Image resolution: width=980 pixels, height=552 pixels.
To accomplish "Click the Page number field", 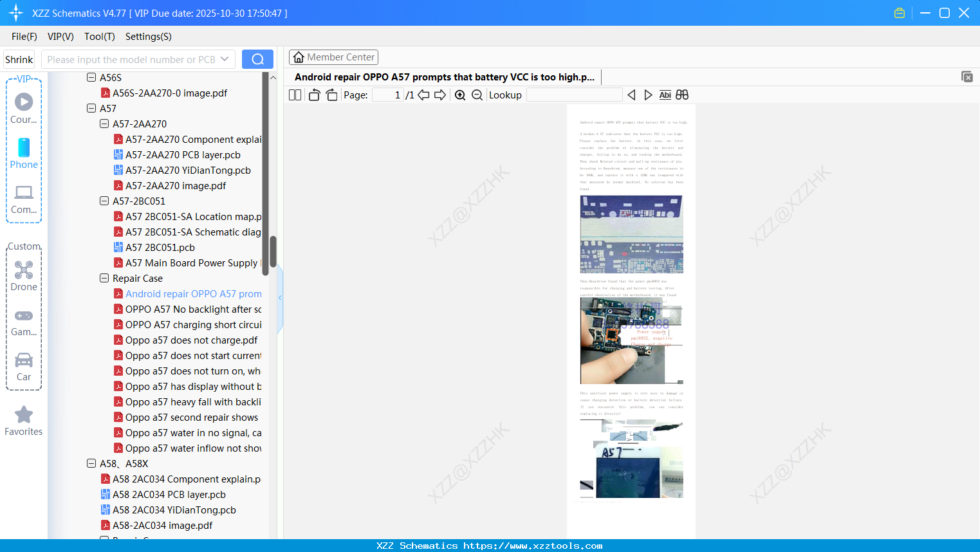I will [388, 95].
